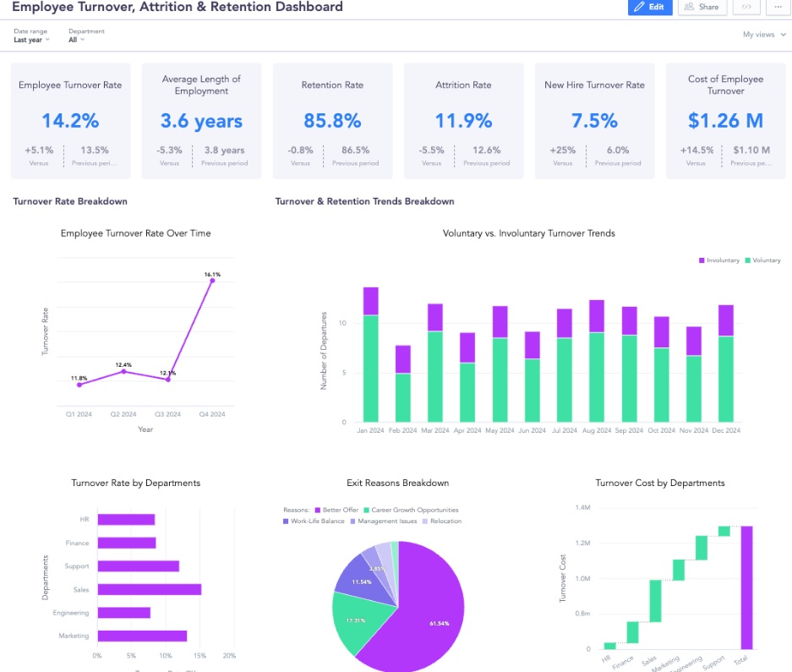
Task: Toggle Better Offer legend item
Action: click(x=337, y=511)
